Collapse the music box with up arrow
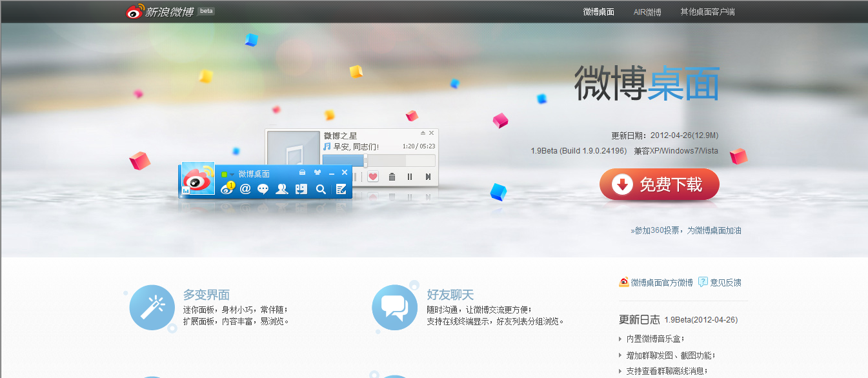 [423, 134]
